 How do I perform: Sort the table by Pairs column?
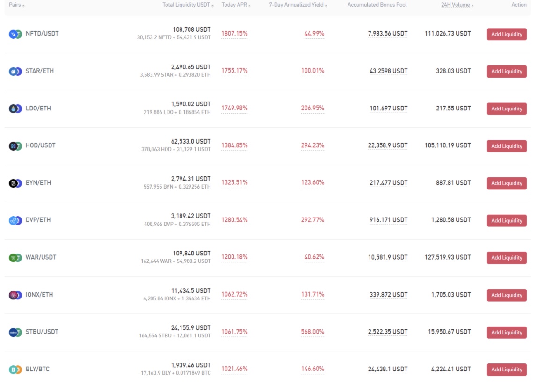17,5
